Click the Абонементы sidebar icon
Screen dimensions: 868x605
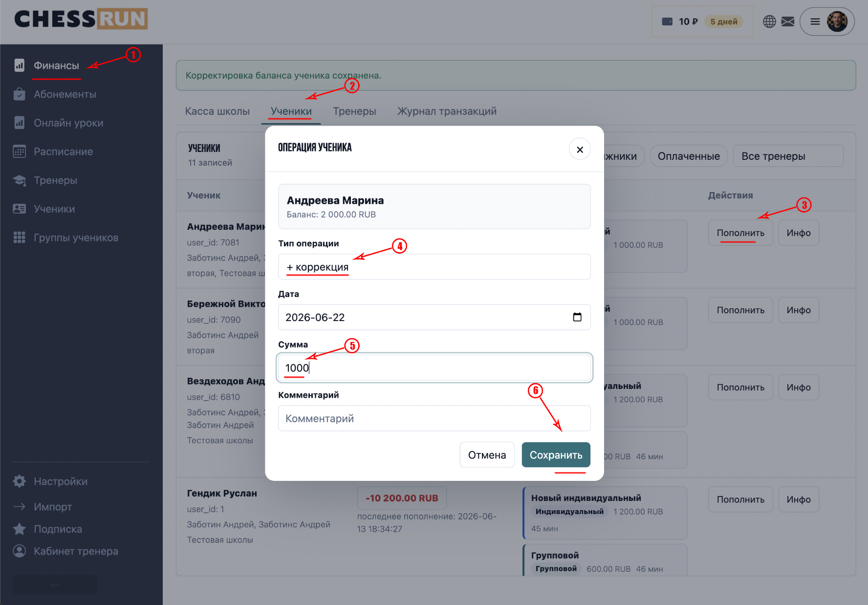[x=19, y=94]
